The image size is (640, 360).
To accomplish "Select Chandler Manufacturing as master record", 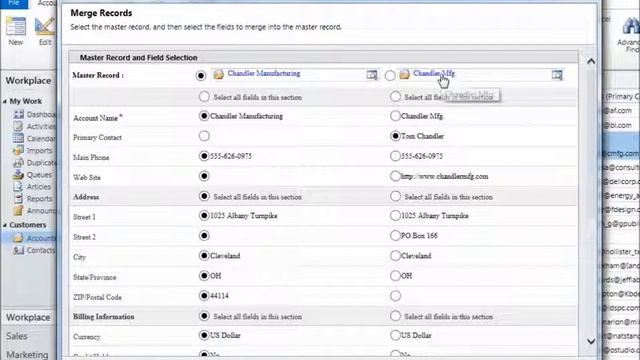I will click(x=201, y=76).
